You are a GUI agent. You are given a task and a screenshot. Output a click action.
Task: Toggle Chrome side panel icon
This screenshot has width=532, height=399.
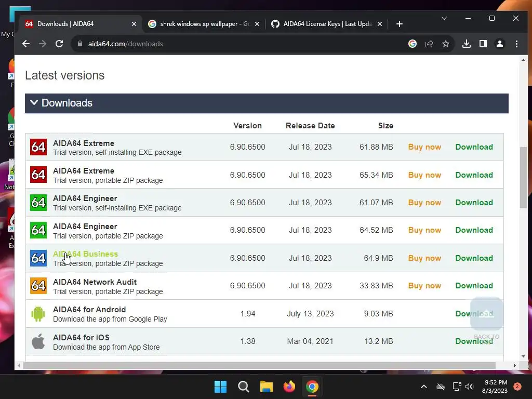[483, 44]
